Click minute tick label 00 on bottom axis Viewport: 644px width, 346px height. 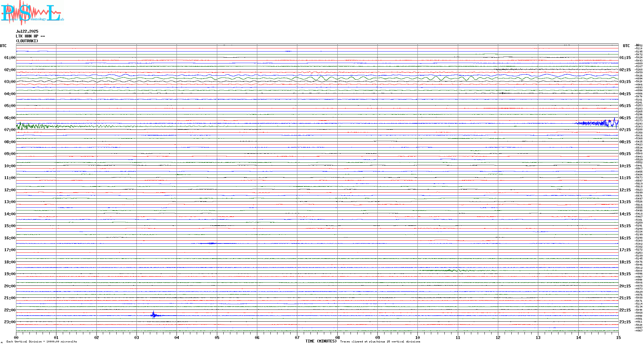[16, 337]
